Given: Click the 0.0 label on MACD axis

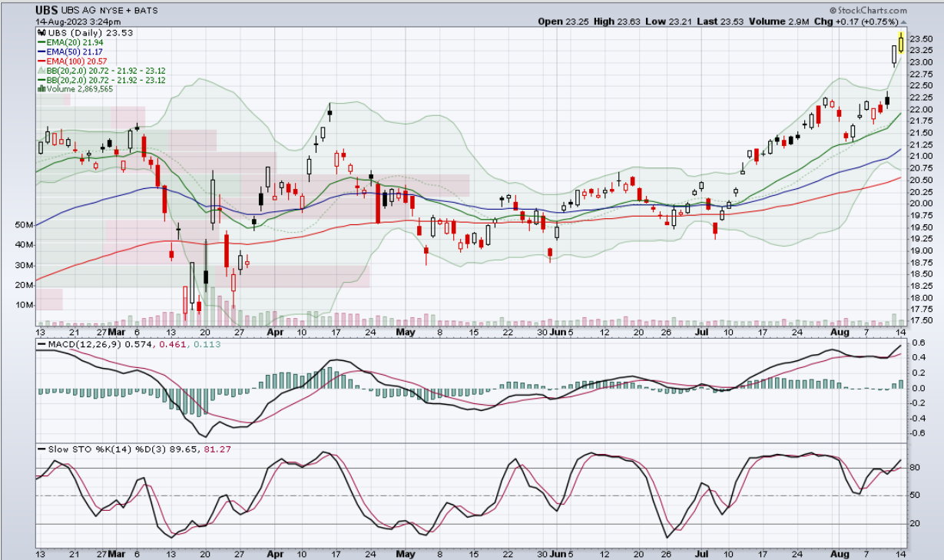Looking at the screenshot, I should coord(917,388).
